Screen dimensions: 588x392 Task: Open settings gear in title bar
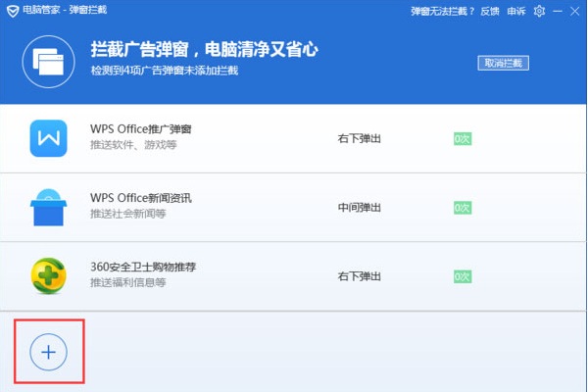pyautogui.click(x=539, y=11)
